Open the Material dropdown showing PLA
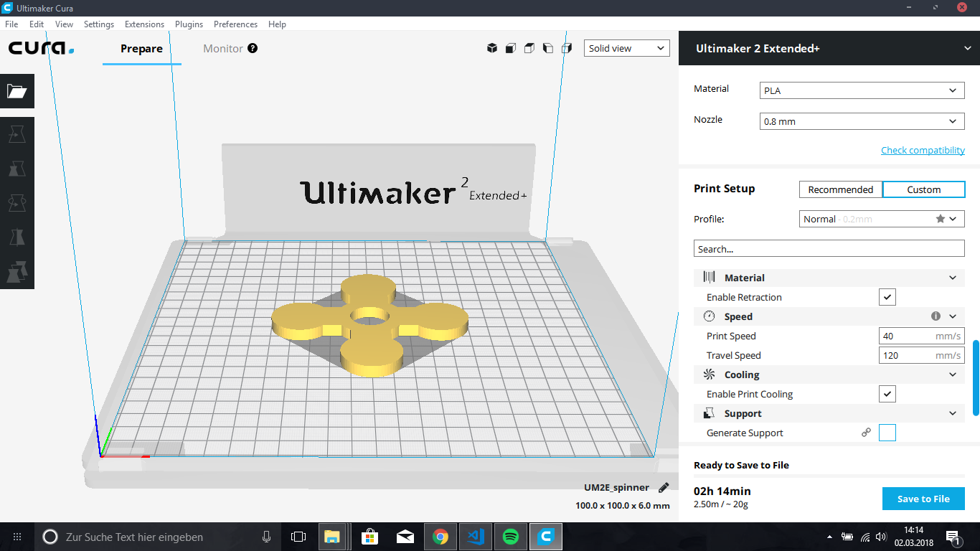 coord(862,91)
